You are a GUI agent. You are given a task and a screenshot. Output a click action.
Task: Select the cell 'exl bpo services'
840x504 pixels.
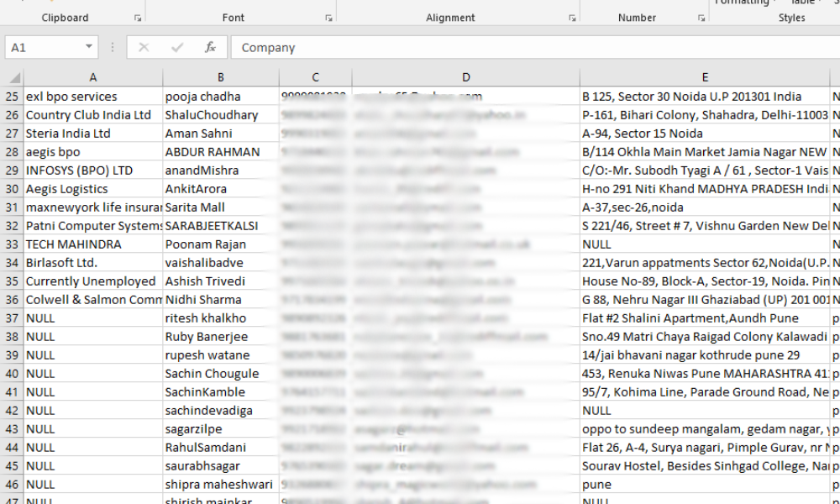click(93, 97)
